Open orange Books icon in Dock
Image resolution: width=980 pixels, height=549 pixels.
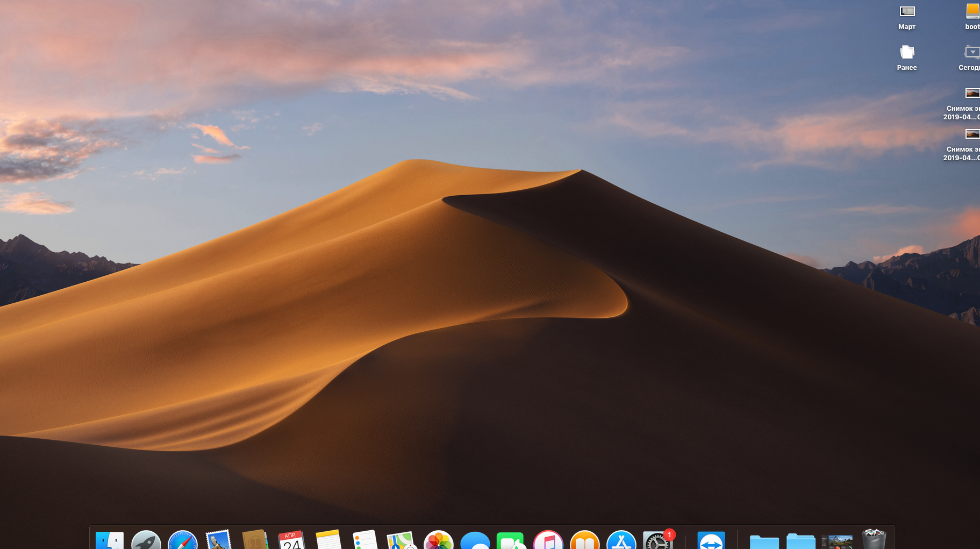(585, 540)
